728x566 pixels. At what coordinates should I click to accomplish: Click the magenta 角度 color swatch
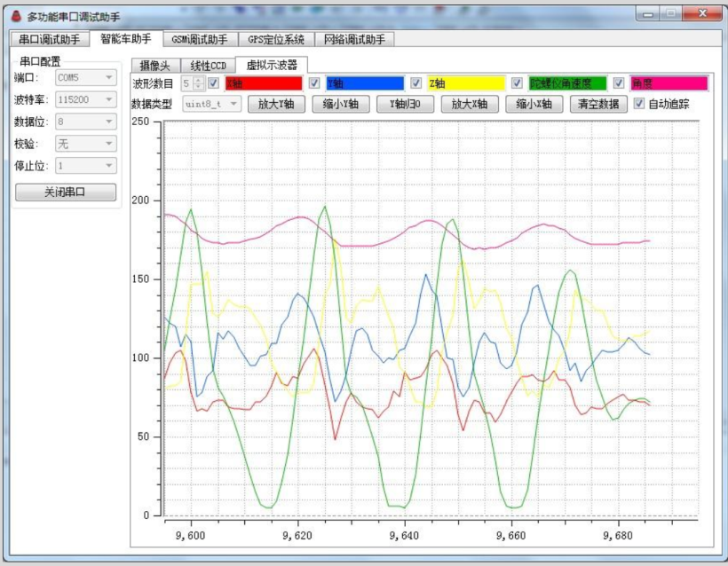tap(669, 83)
